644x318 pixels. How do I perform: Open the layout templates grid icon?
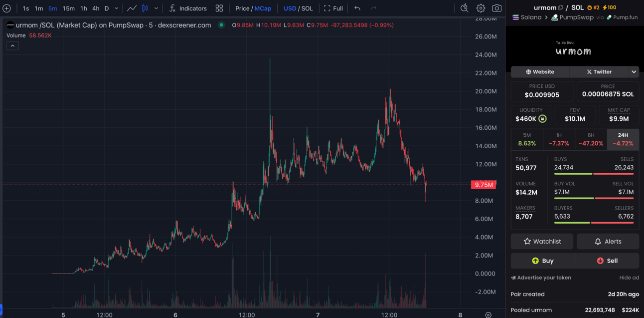[x=219, y=8]
